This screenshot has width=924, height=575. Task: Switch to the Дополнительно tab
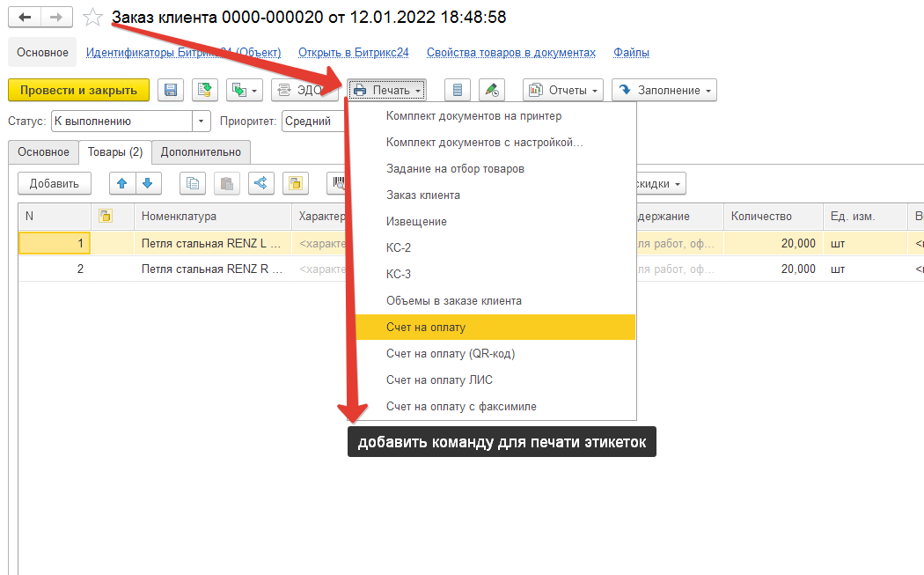pyautogui.click(x=201, y=152)
